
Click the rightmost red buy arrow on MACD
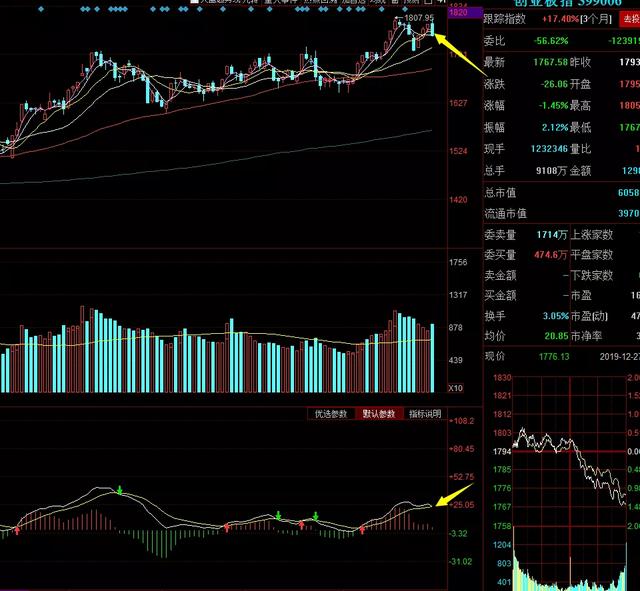click(362, 528)
